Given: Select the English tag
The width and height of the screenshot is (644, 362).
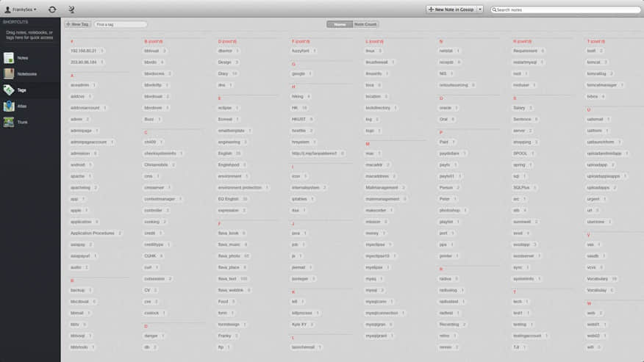Looking at the screenshot, I should [225, 153].
